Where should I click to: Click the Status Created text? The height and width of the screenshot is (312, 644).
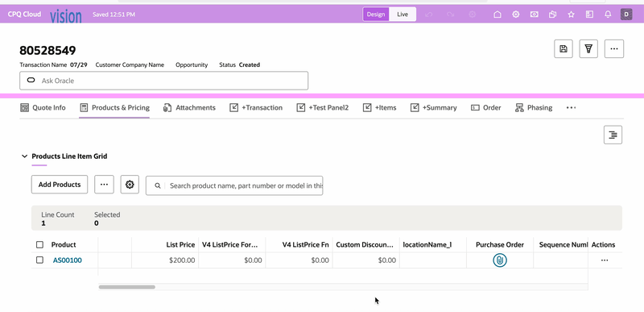pos(239,64)
